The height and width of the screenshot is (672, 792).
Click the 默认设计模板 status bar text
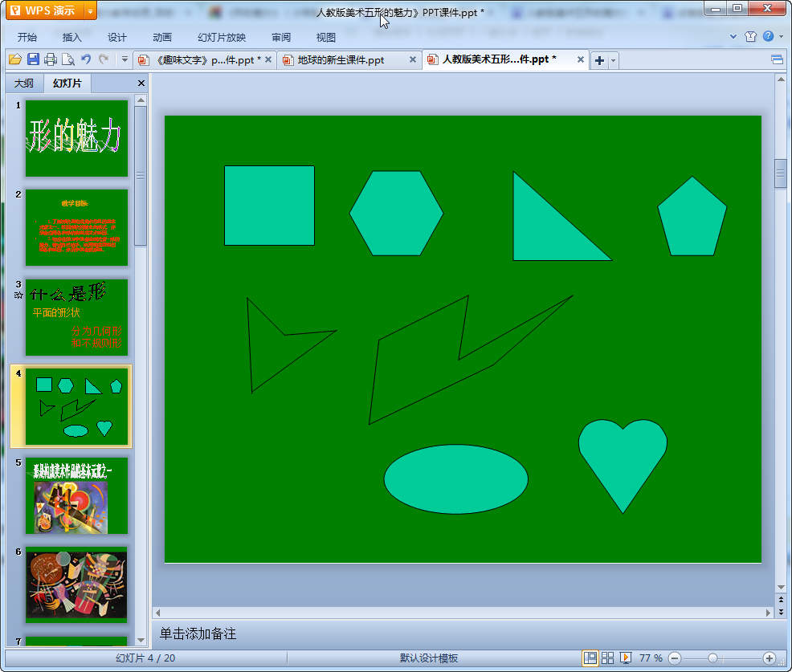pyautogui.click(x=429, y=658)
